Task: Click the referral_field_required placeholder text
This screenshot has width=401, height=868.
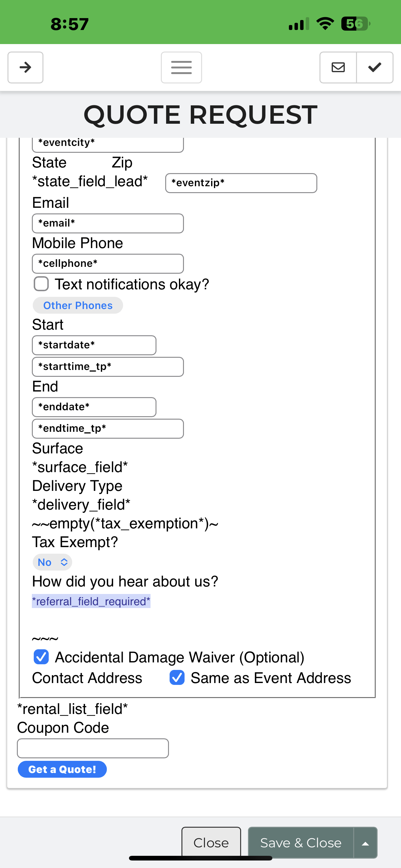Action: tap(91, 601)
